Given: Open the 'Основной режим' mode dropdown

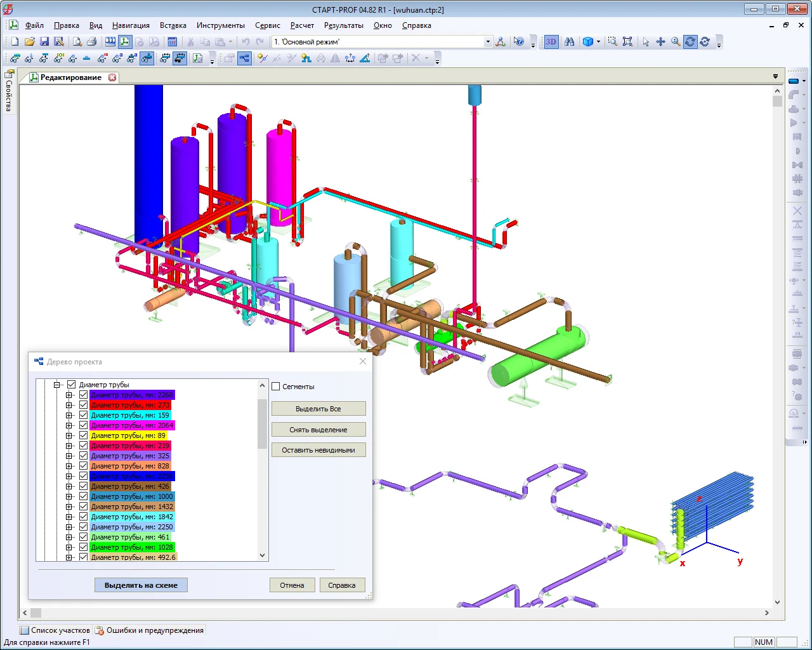Looking at the screenshot, I should click(488, 42).
